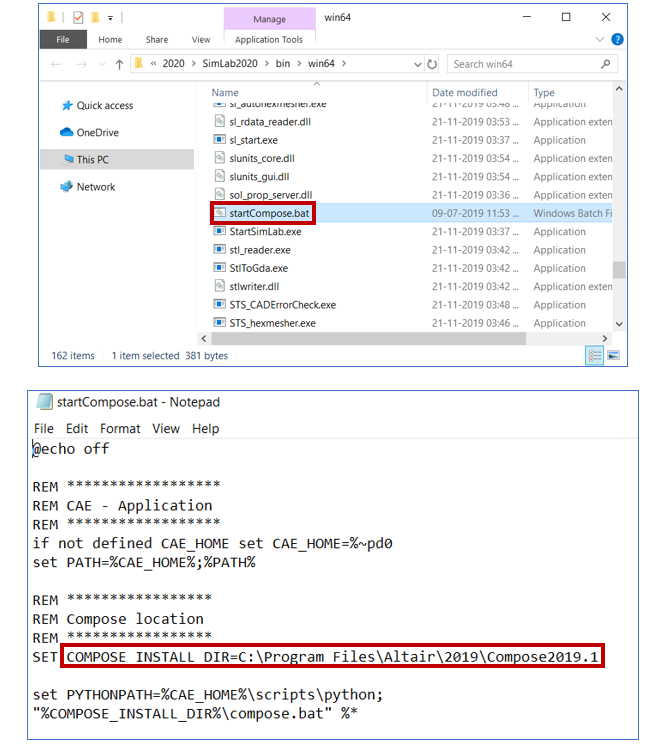Image resolution: width=657 pixels, height=748 pixels.
Task: Select stlwriter.dll file
Action: 254,287
